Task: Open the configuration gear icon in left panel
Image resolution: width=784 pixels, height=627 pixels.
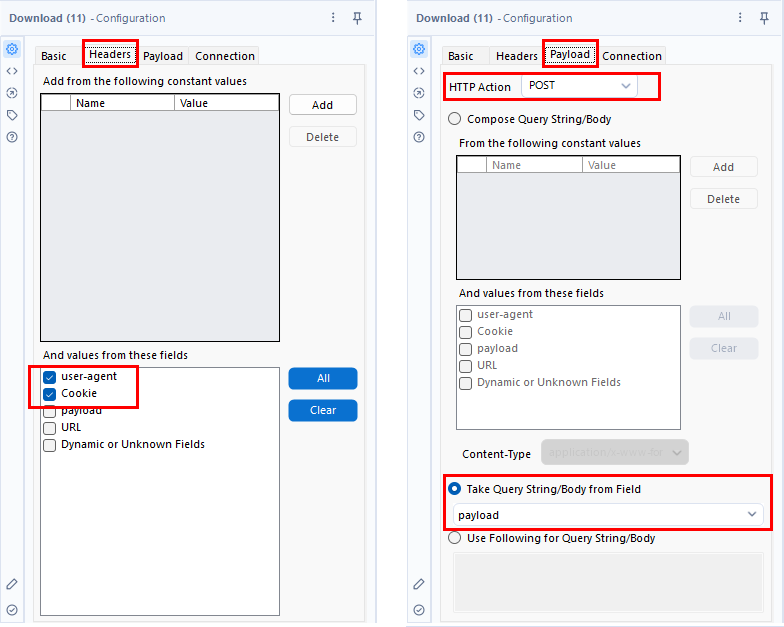Action: (x=12, y=49)
